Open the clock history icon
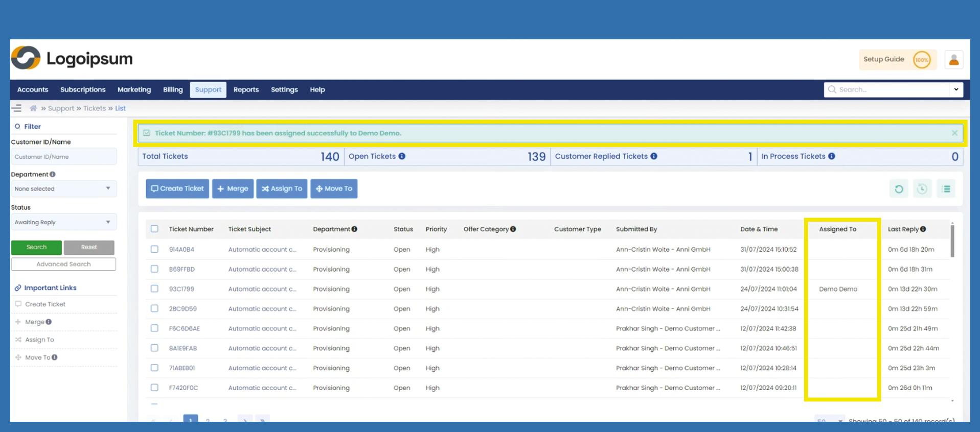This screenshot has height=432, width=980. click(x=922, y=189)
